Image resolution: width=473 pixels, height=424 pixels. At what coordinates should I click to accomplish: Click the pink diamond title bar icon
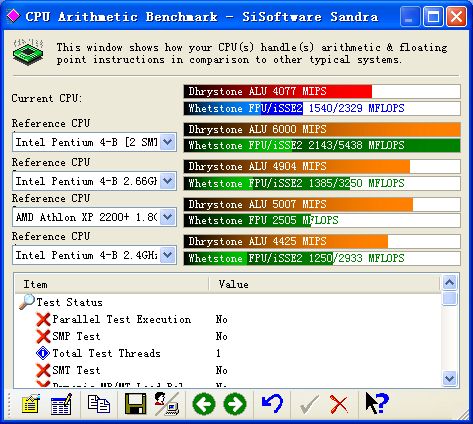13,16
